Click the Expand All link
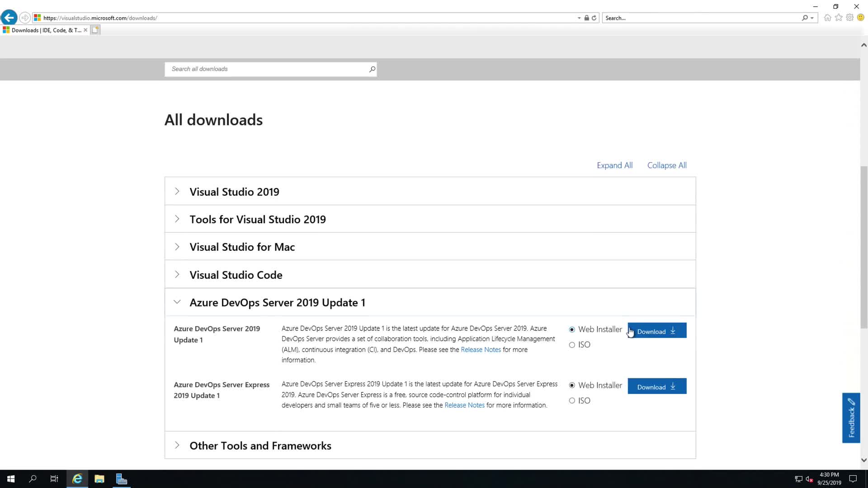Screen dimensions: 868x488 614,165
